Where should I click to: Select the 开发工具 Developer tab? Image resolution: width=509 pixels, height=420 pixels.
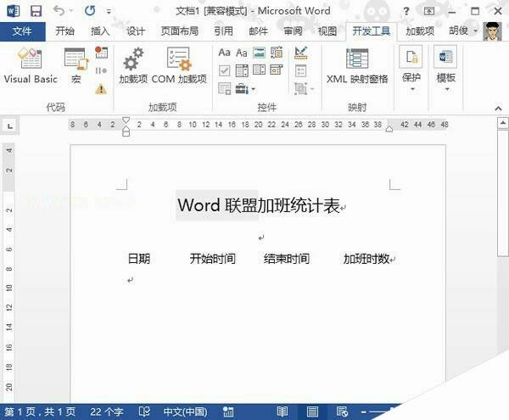[x=372, y=31]
